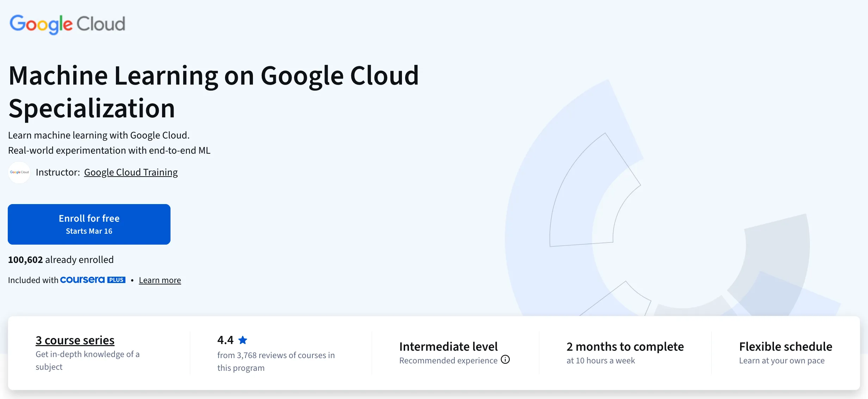
Task: Click the Flexible schedule heading
Action: (785, 346)
